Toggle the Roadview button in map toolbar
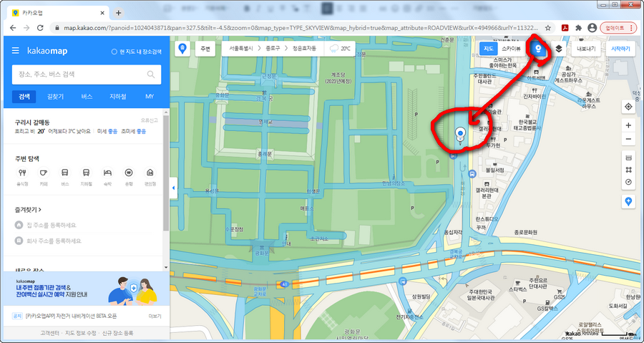 click(x=540, y=49)
